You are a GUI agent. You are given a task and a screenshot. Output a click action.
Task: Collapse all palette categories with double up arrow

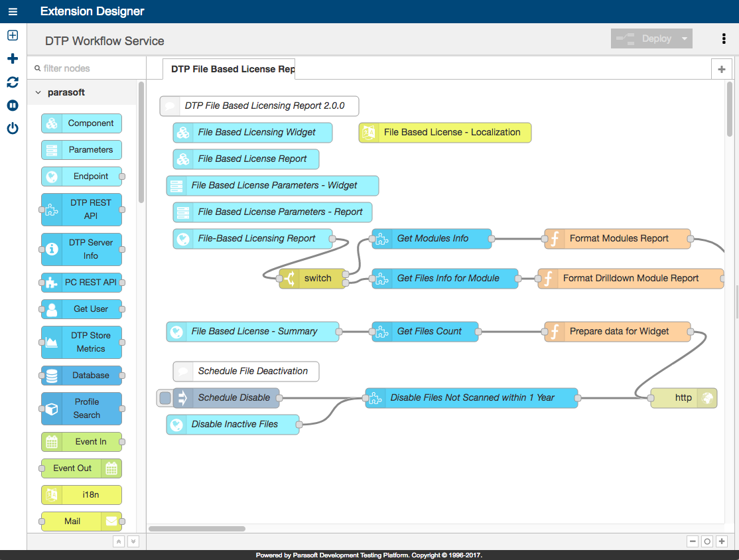click(119, 541)
